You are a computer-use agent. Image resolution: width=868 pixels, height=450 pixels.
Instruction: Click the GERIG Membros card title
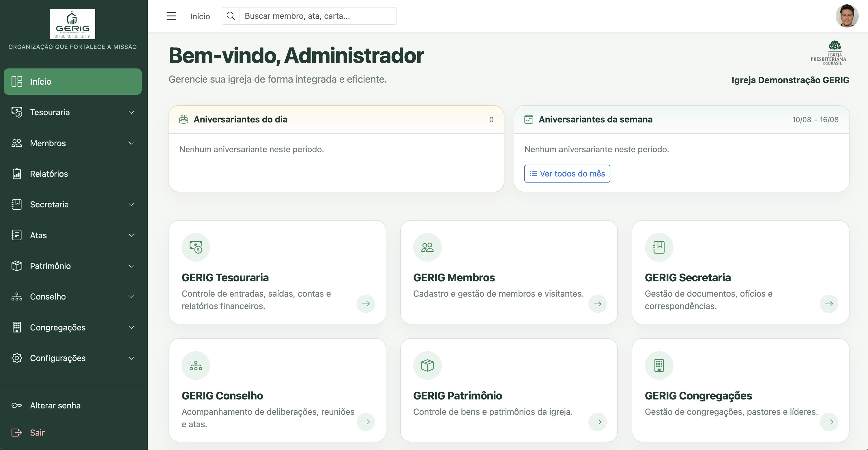click(x=454, y=277)
